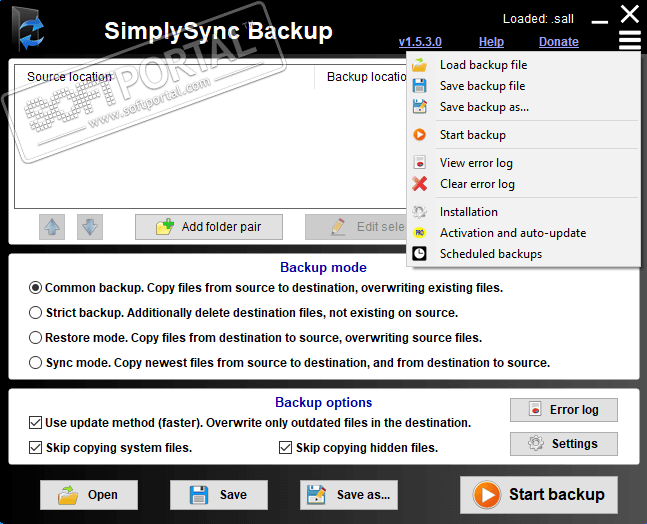Click the bottom Save as... button
Viewport: 647px width, 524px height.
[349, 495]
